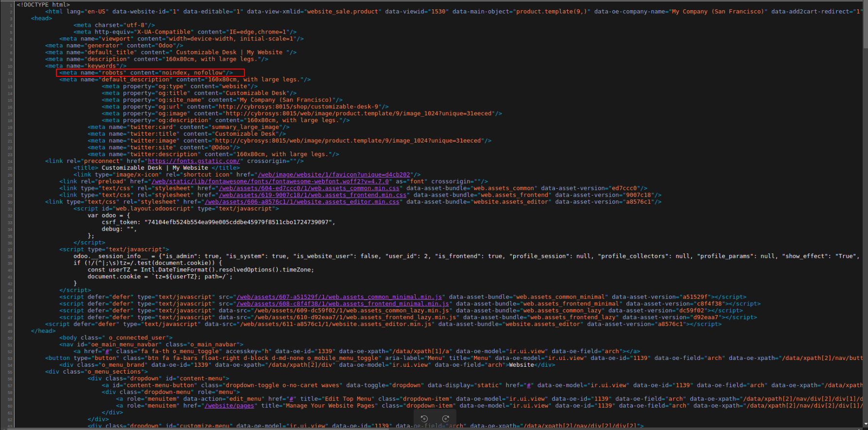Click the odoo.__session_info__ line

(x=467, y=256)
